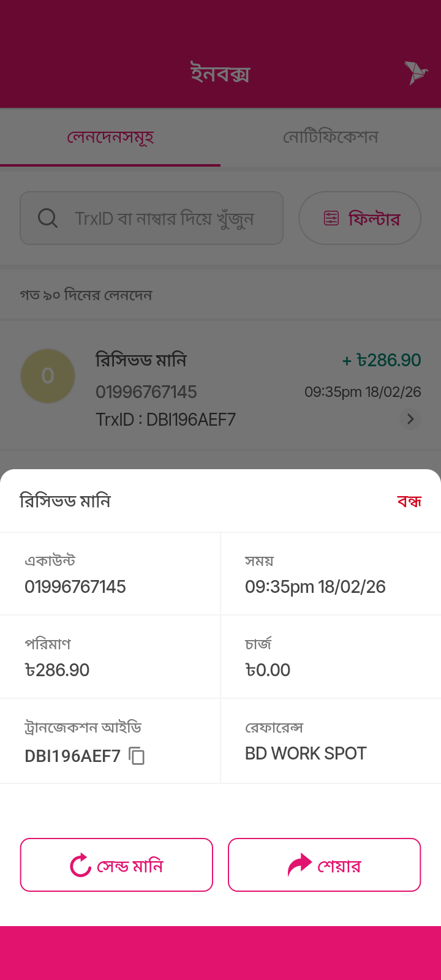Tap the bKash bird logo icon

(416, 73)
